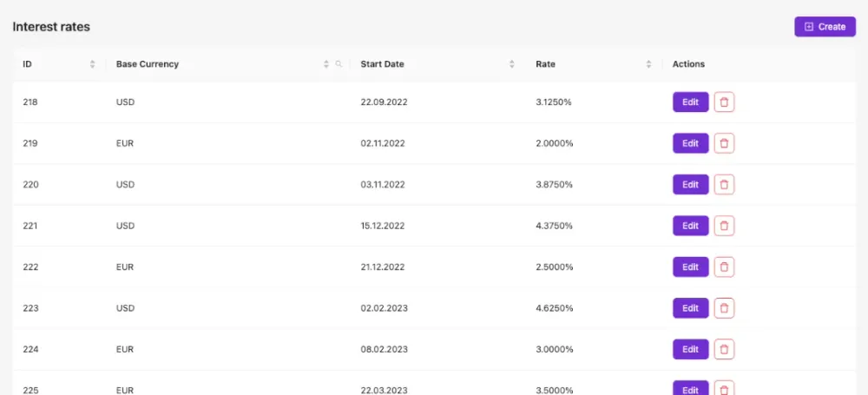Sort table by ID column
Viewport: 868px width, 395px height.
pyautogui.click(x=92, y=64)
